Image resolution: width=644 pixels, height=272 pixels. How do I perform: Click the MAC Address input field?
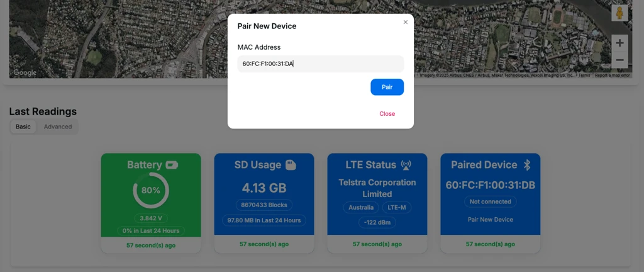point(320,64)
